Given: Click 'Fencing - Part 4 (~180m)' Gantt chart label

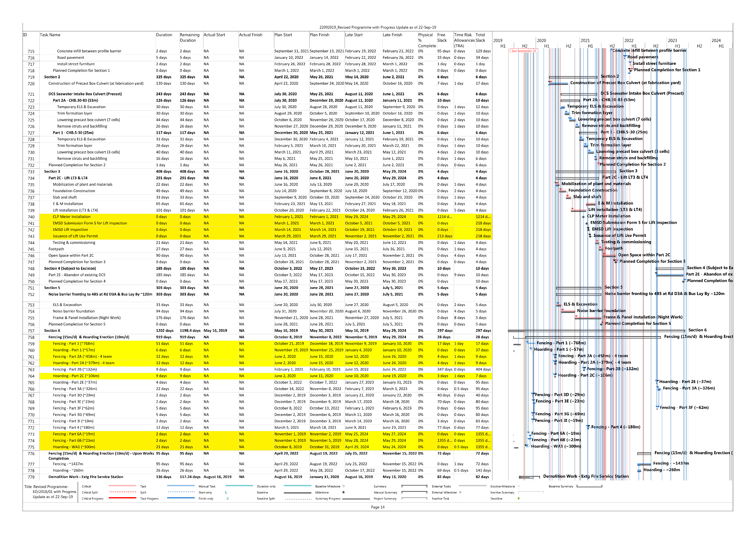Looking at the screenshot, I should click(616, 427).
